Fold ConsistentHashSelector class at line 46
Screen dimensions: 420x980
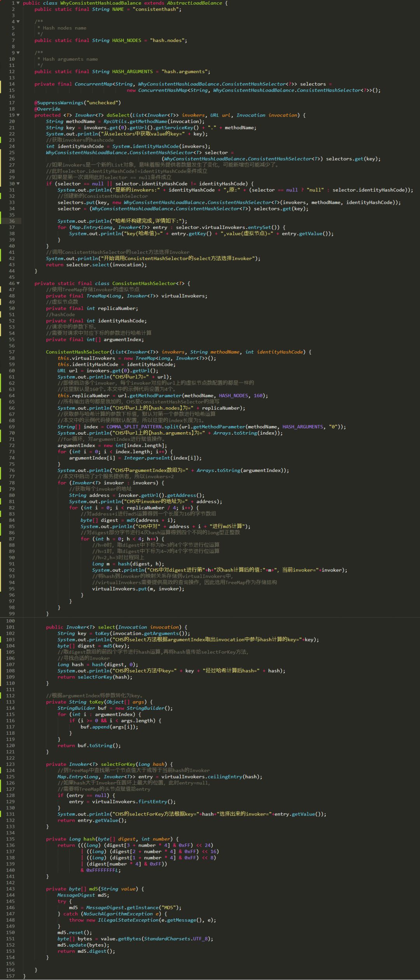tap(18, 283)
